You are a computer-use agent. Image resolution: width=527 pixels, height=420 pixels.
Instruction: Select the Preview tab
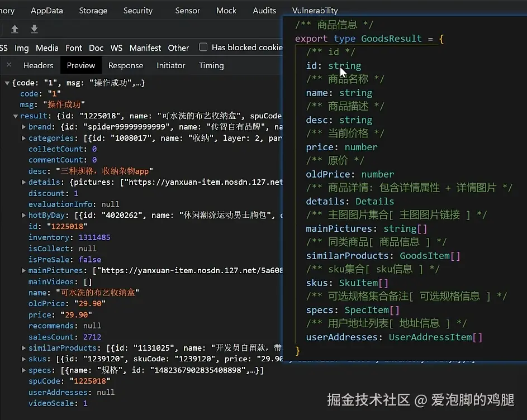click(81, 65)
